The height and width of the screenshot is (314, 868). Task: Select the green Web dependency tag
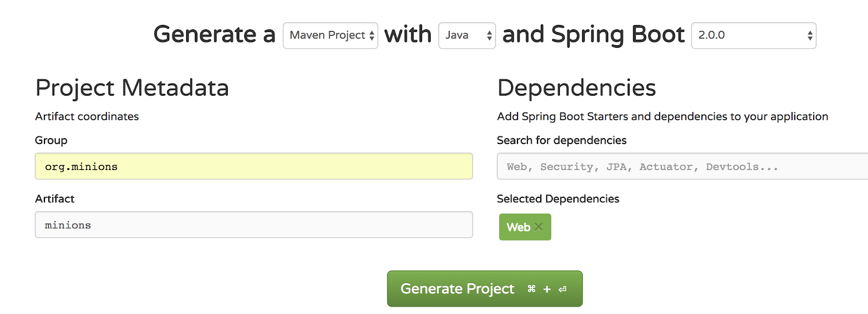[x=518, y=227]
